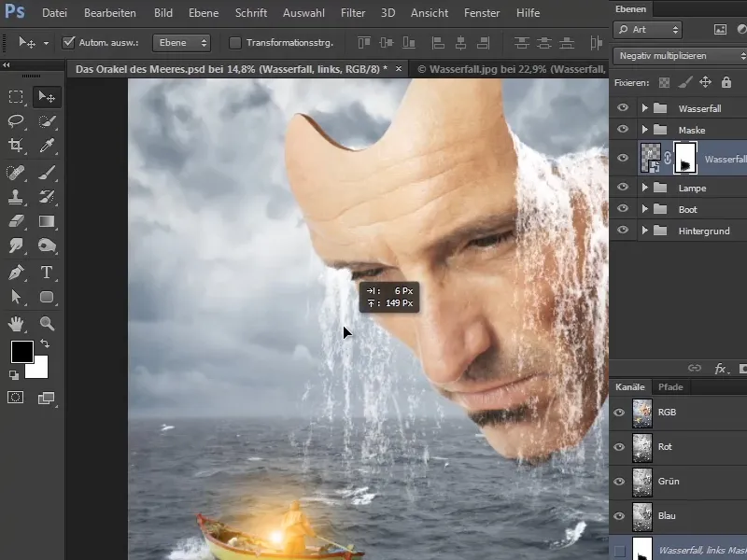747x560 pixels.
Task: Select the Smudge tool
Action: [16, 245]
